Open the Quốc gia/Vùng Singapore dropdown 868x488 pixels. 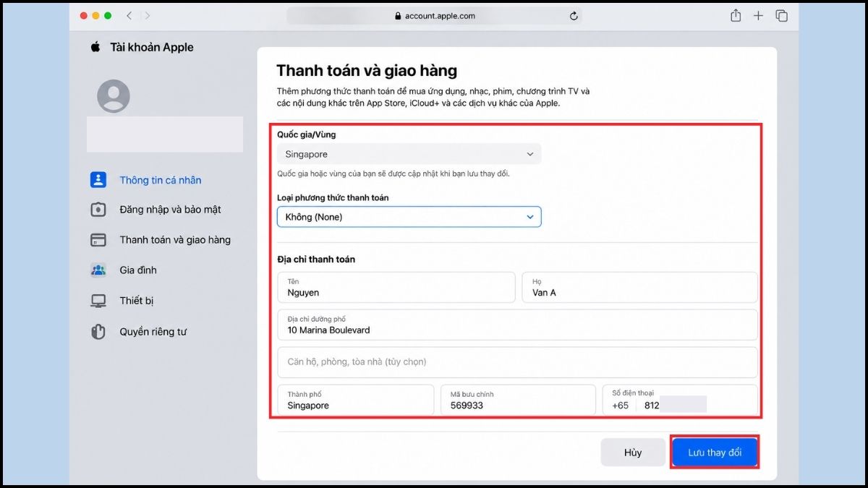click(x=409, y=154)
